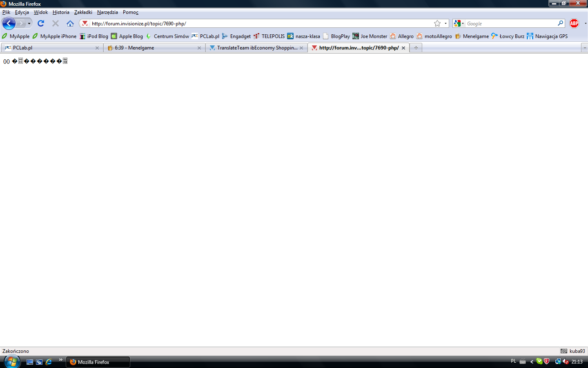Open a new tab with plus button
This screenshot has width=588, height=368.
click(416, 48)
